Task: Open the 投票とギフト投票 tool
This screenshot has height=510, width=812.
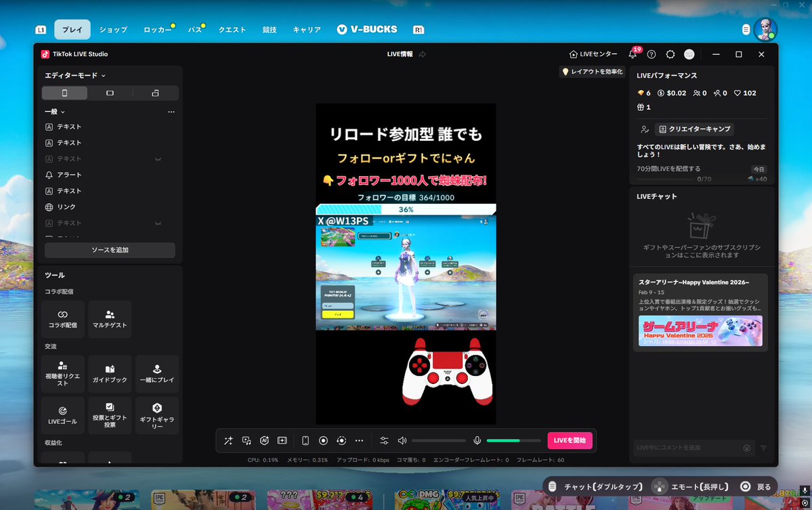Action: pos(110,416)
